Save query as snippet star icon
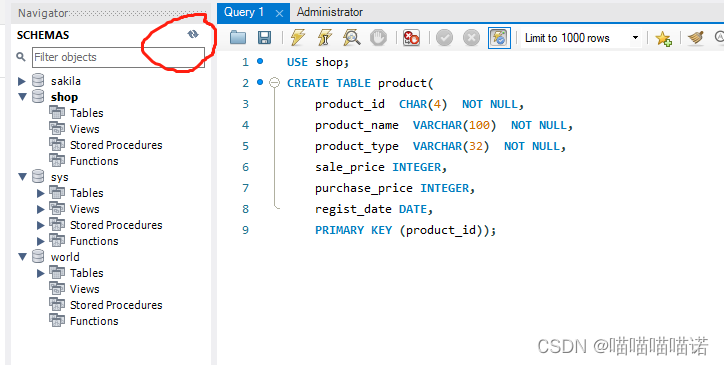Screen dimensions: 724x365 (663, 38)
